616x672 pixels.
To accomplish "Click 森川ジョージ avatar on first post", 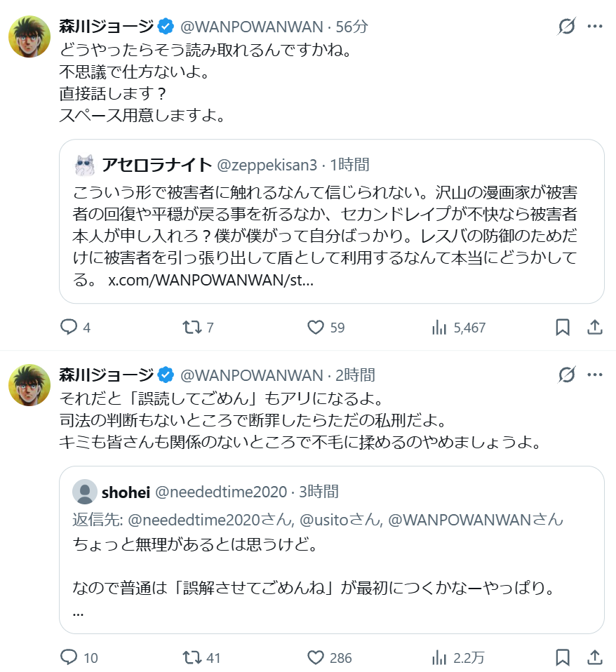I will 29,36.
